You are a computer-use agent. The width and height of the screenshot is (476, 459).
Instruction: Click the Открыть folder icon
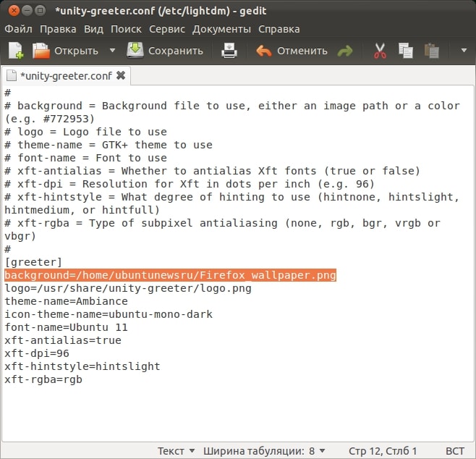41,51
